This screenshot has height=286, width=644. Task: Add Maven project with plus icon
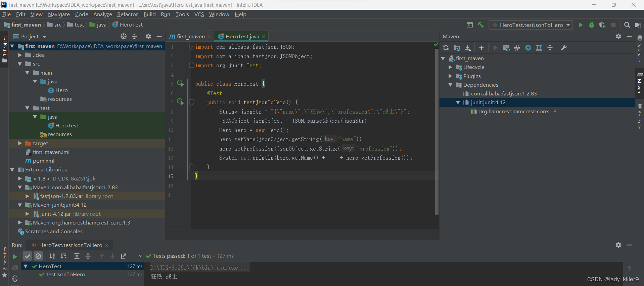(481, 48)
